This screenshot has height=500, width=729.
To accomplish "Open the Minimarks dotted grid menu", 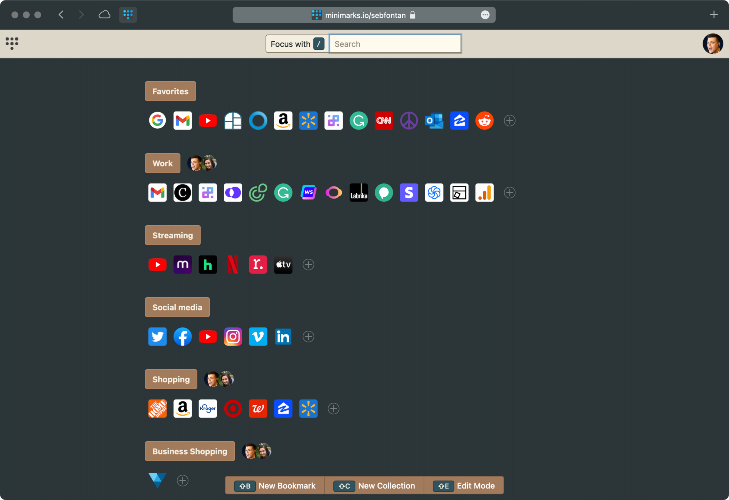I will tap(12, 43).
